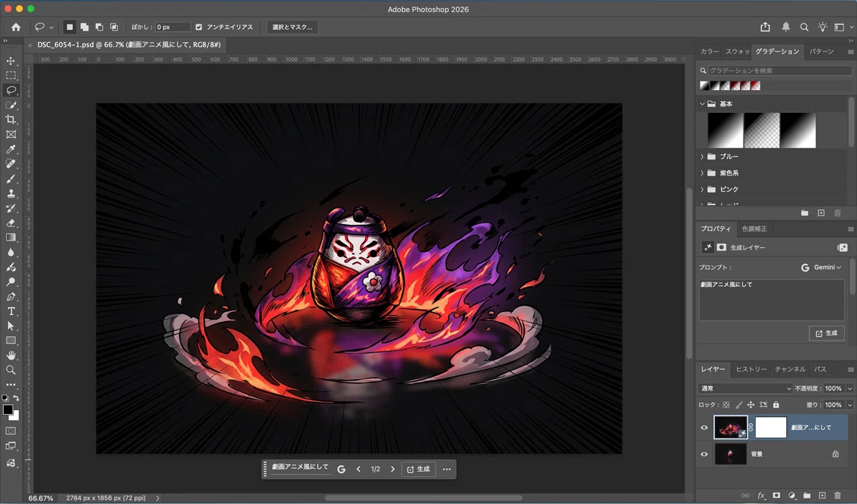Select the Zoom tool
This screenshot has width=857, height=504.
pos(11,370)
